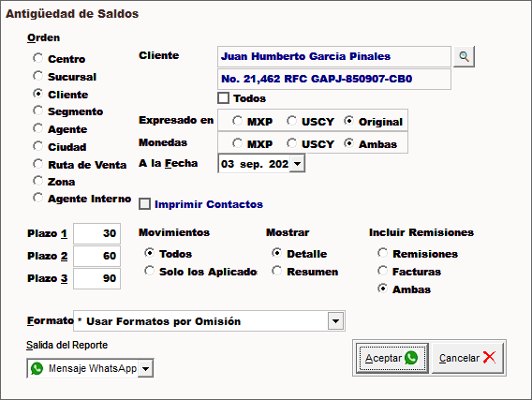The height and width of the screenshot is (400, 532).
Task: Choose Facturas under Incluir Remisiones
Action: (383, 271)
